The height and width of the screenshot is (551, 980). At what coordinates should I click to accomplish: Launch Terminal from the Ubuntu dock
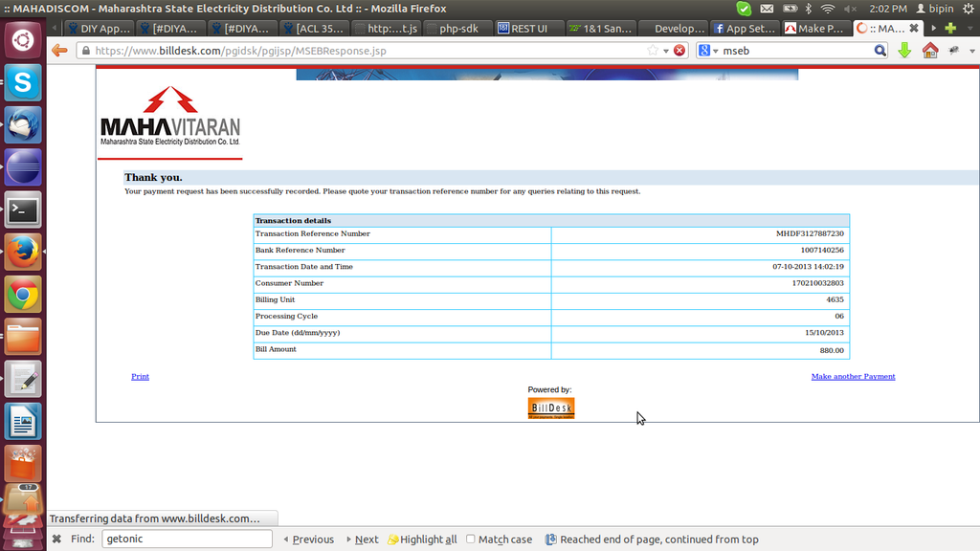tap(23, 209)
